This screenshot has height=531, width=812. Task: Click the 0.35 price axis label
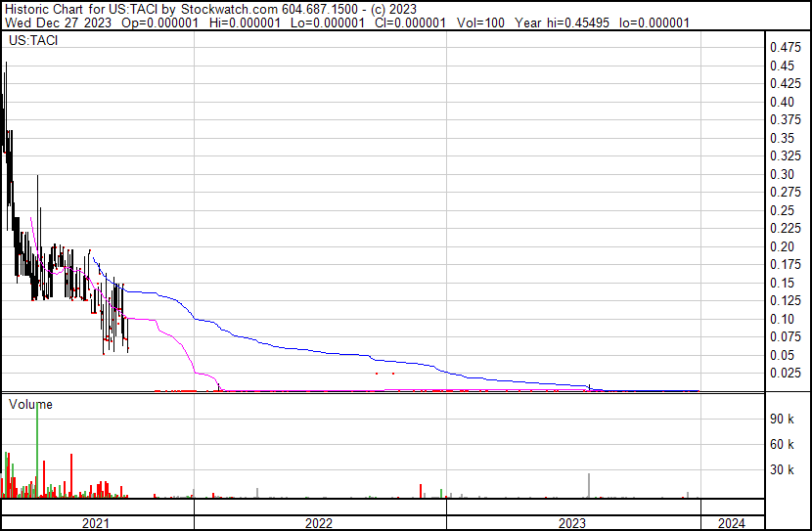[782, 138]
